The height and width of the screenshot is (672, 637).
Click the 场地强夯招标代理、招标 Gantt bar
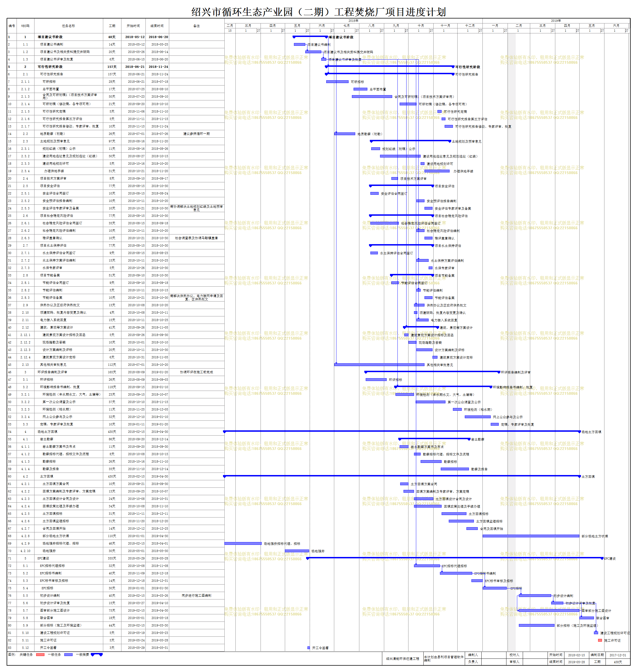click(243, 543)
